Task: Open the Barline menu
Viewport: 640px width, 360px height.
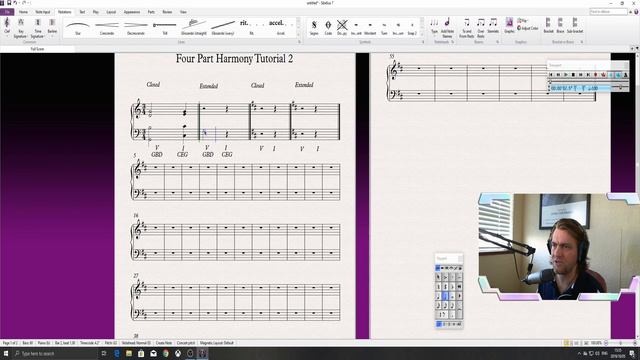Action: 52,26
